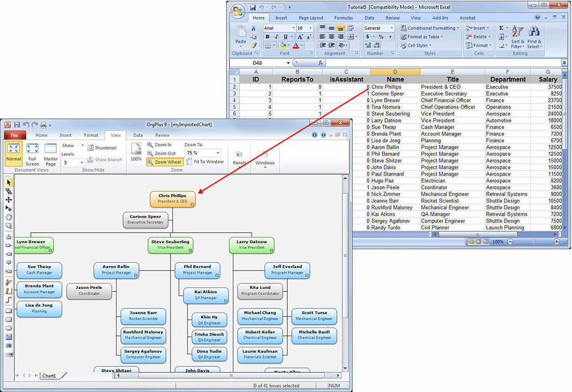Open the General number format dropdown

391,28
